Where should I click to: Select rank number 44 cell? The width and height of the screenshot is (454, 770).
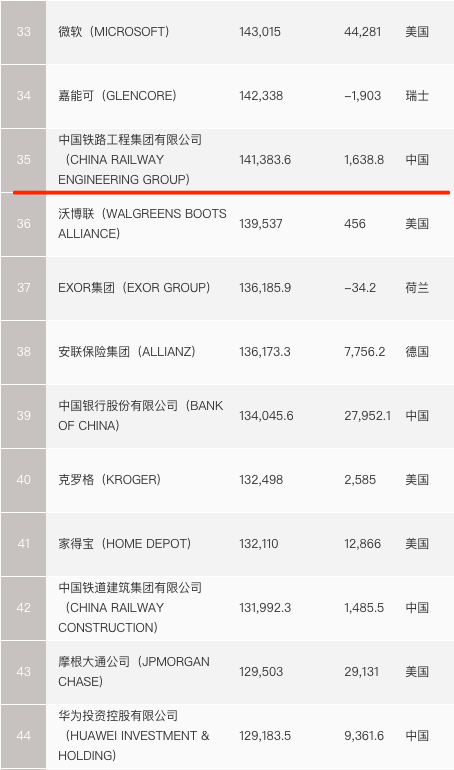24,736
